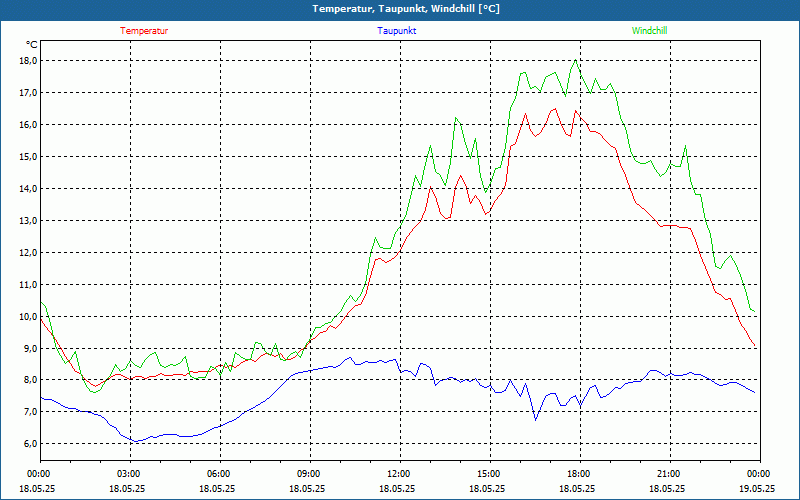This screenshot has width=800, height=500.
Task: Click the 8,0 y-axis value
Action: pos(30,380)
